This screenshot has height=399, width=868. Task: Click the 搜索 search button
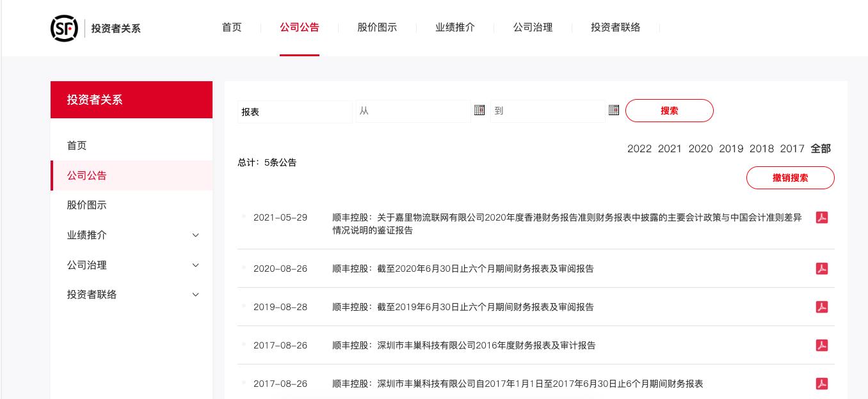click(670, 111)
